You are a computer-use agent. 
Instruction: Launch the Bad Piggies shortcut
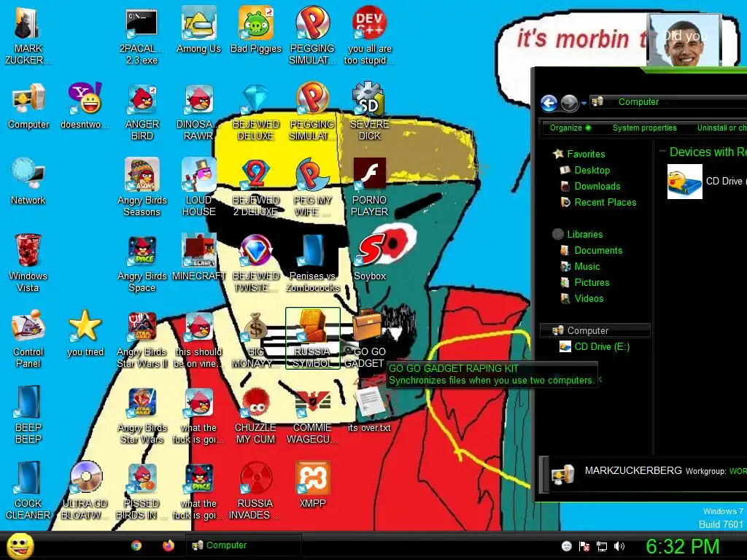pos(256,29)
